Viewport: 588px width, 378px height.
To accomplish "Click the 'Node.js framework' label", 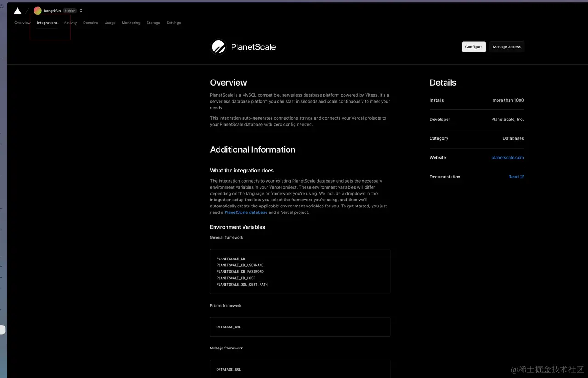I will (226, 348).
